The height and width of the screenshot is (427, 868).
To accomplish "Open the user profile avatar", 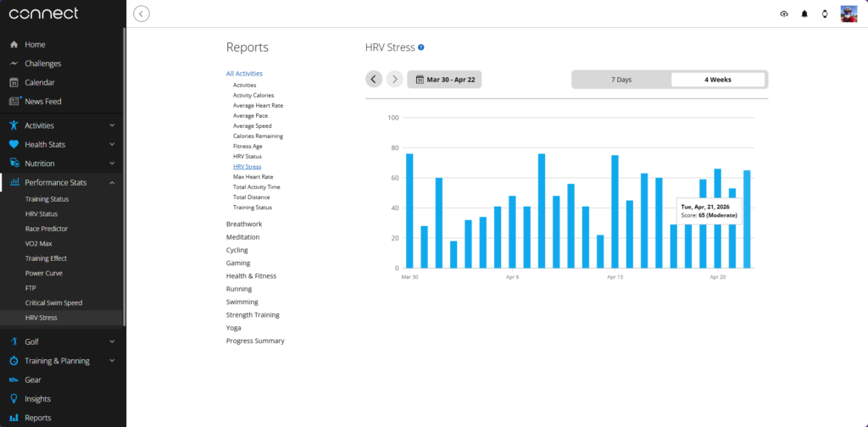I will click(849, 14).
